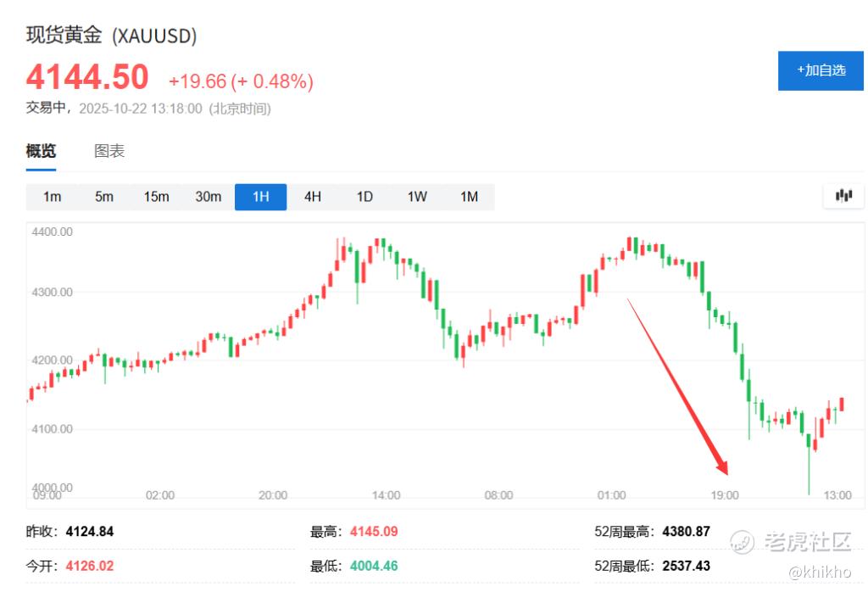This screenshot has width=868, height=592.
Task: Add XAUUSD to watchlist with +加自选
Action: [x=821, y=70]
